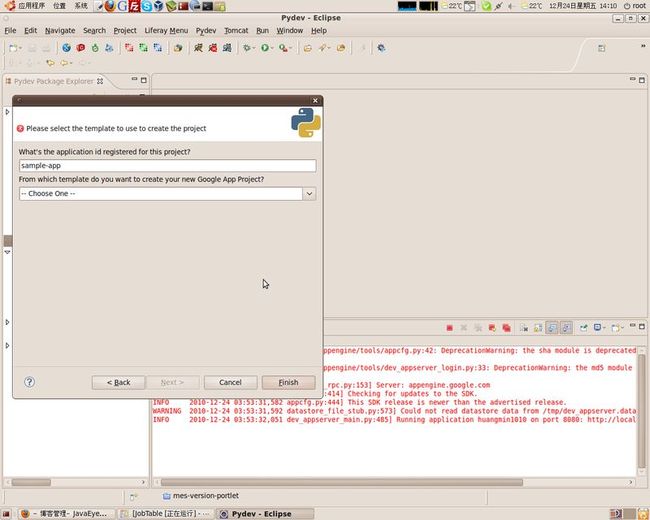Switch to JobTable window in taskbar
The image size is (650, 520).
(165, 514)
